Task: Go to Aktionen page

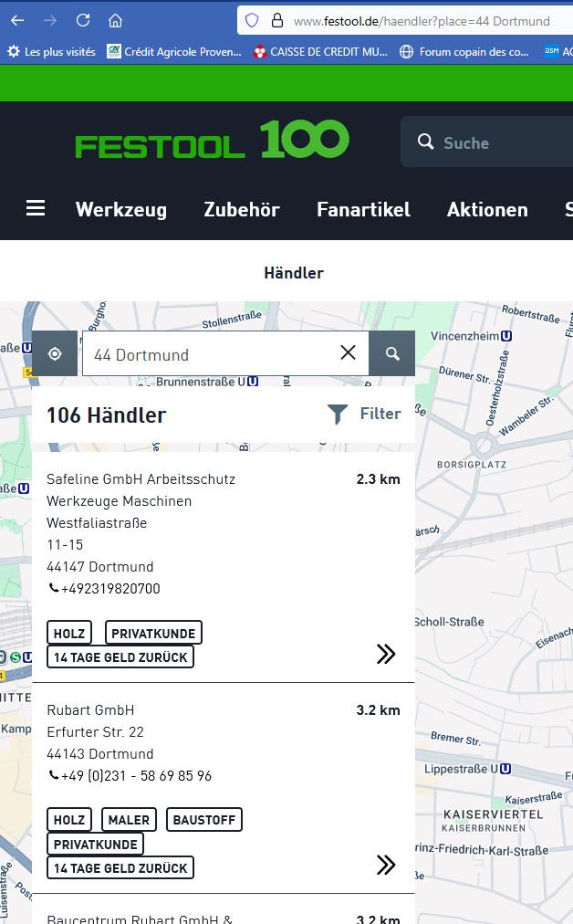Action: coord(487,210)
